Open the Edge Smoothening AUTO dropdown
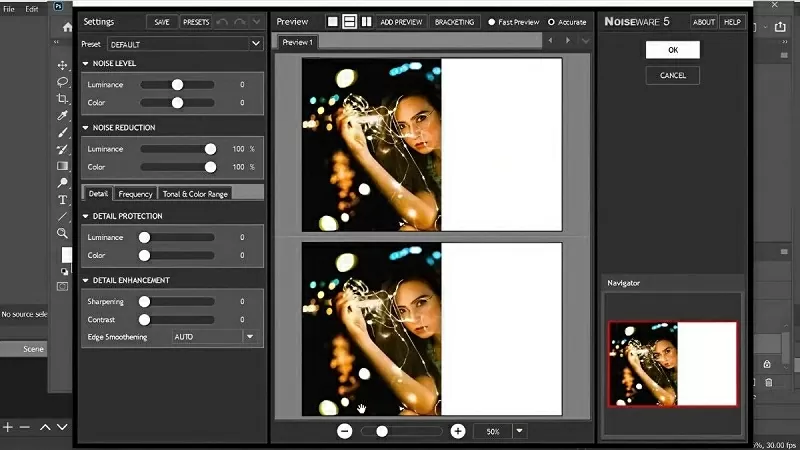Screen dimensions: 800x450 pos(217,337)
